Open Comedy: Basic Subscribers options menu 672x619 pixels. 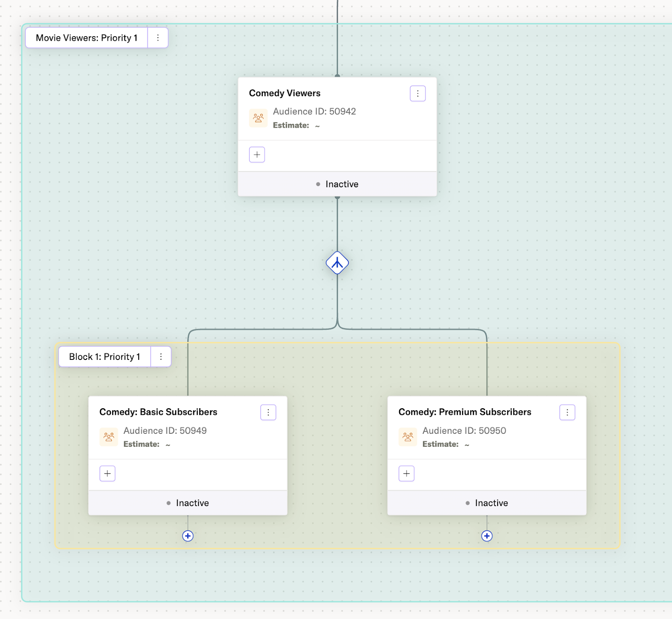point(268,412)
